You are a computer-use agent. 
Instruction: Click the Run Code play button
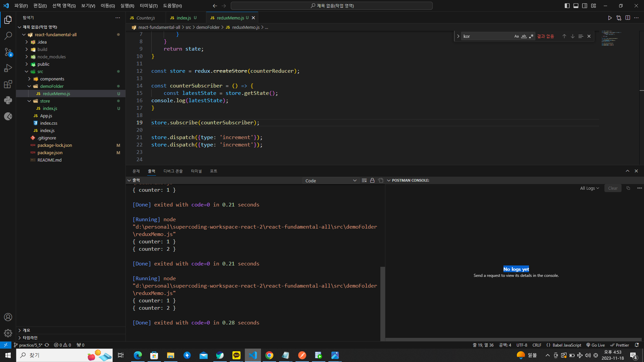point(610,18)
